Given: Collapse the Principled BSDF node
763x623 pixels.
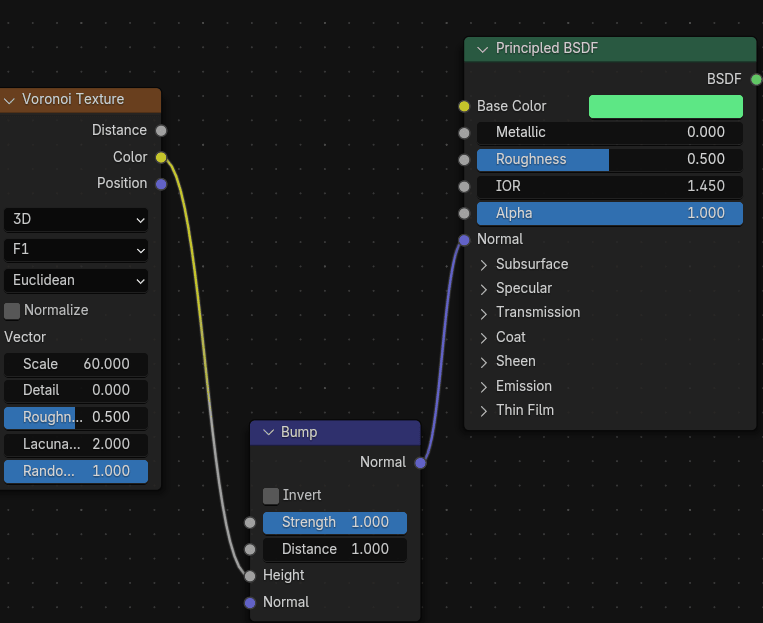Looking at the screenshot, I should click(x=483, y=49).
